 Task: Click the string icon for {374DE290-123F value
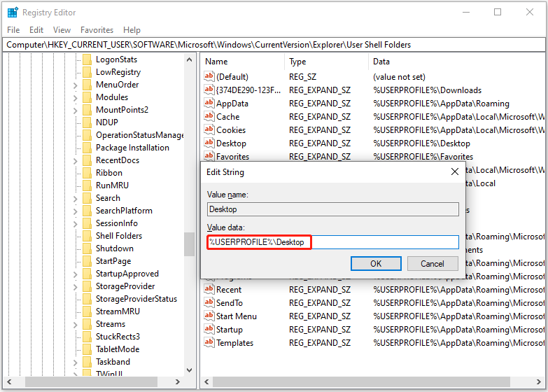(x=209, y=90)
